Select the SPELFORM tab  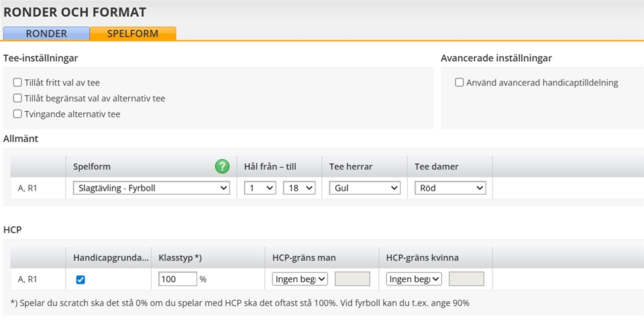[133, 34]
